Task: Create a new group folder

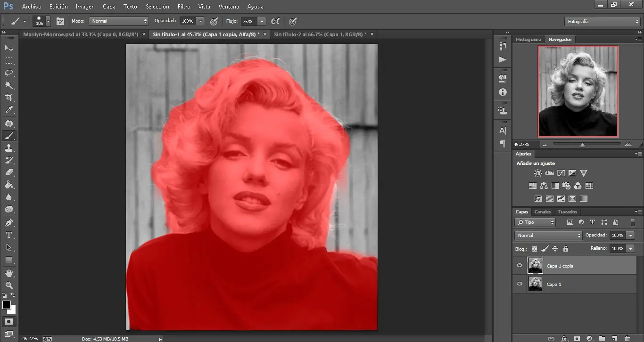Action: point(602,338)
